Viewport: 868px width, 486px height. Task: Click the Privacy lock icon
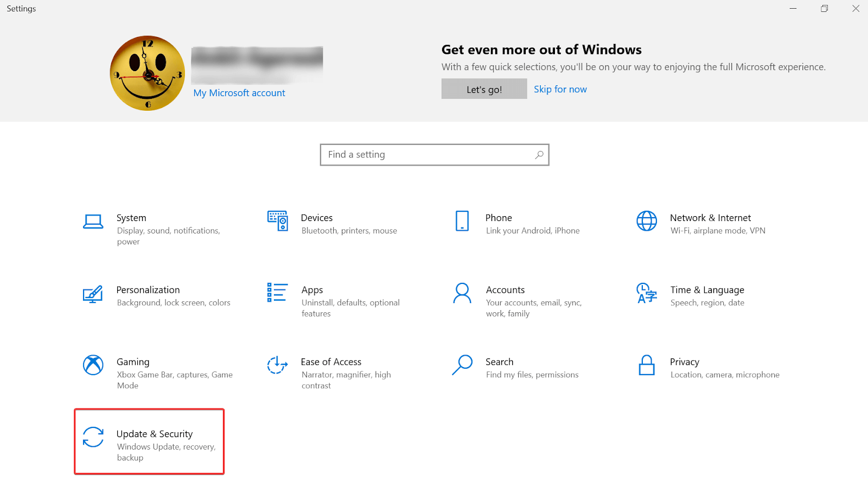coord(647,365)
